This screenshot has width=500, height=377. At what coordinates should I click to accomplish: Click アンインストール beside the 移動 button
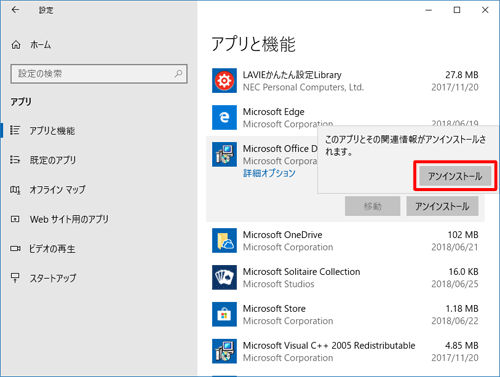[x=442, y=206]
